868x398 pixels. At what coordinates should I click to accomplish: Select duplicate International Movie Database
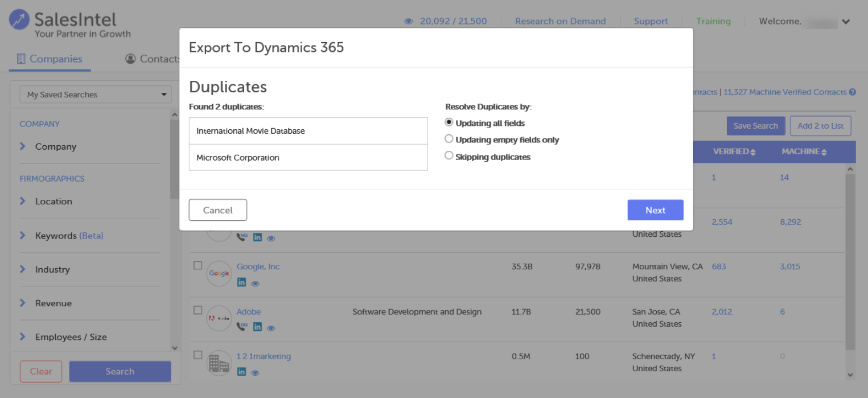308,131
